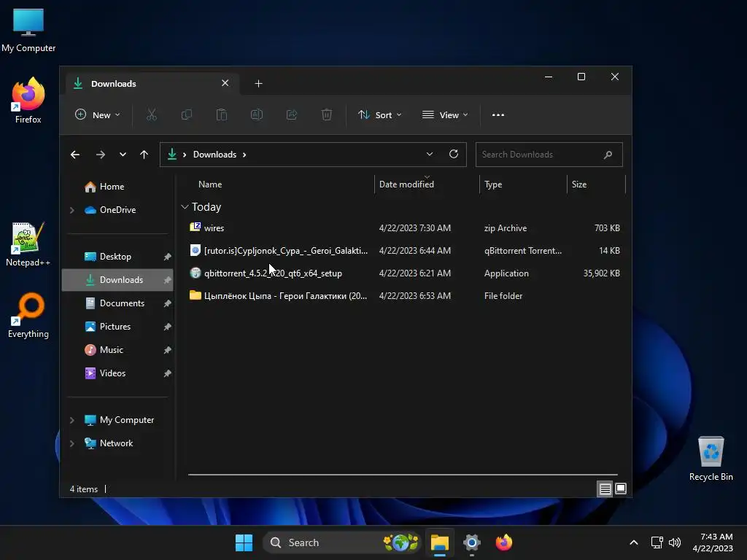Select the Downloads tab
This screenshot has width=747, height=560.
[x=150, y=83]
